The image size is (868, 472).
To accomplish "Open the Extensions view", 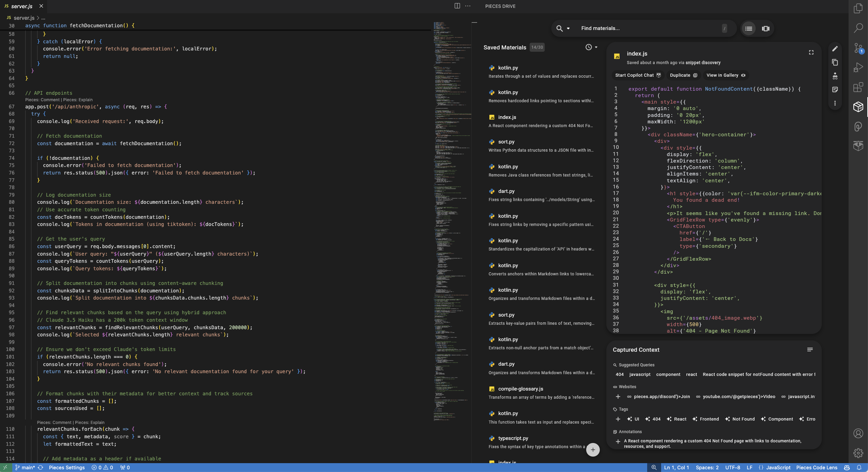I will pos(858,87).
